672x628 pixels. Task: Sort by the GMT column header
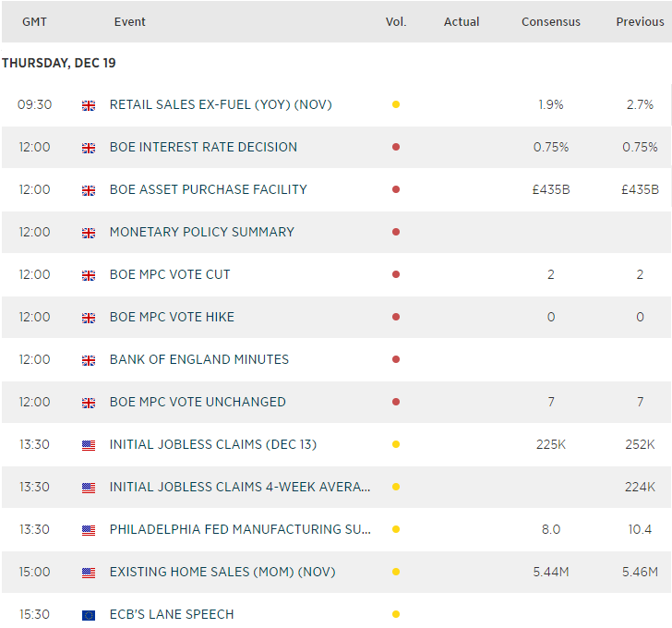pos(35,22)
